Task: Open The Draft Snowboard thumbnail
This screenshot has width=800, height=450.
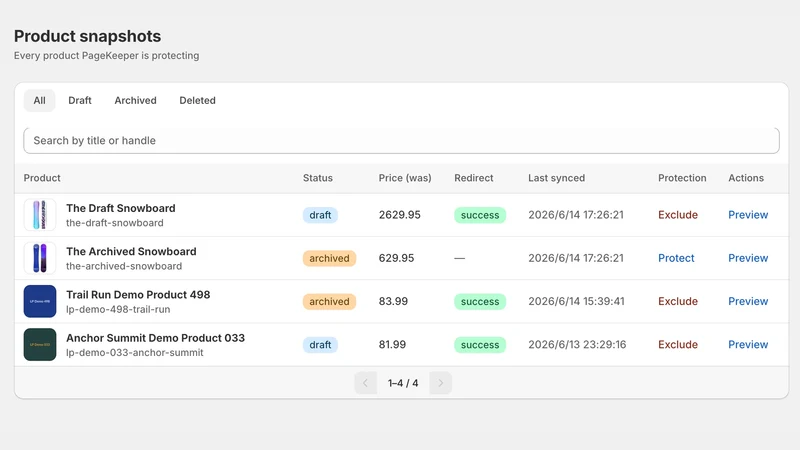Action: [40, 215]
